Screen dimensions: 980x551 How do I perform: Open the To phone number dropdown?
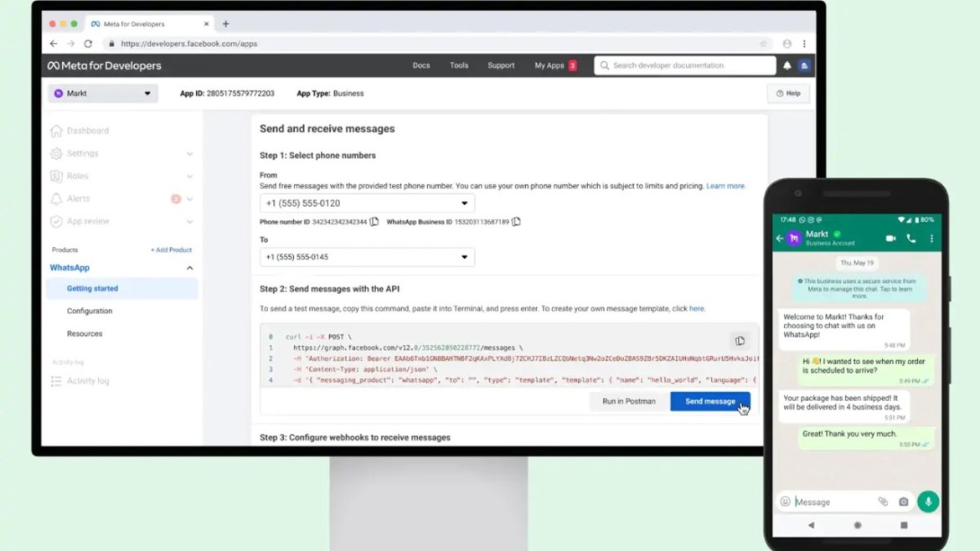pos(367,257)
